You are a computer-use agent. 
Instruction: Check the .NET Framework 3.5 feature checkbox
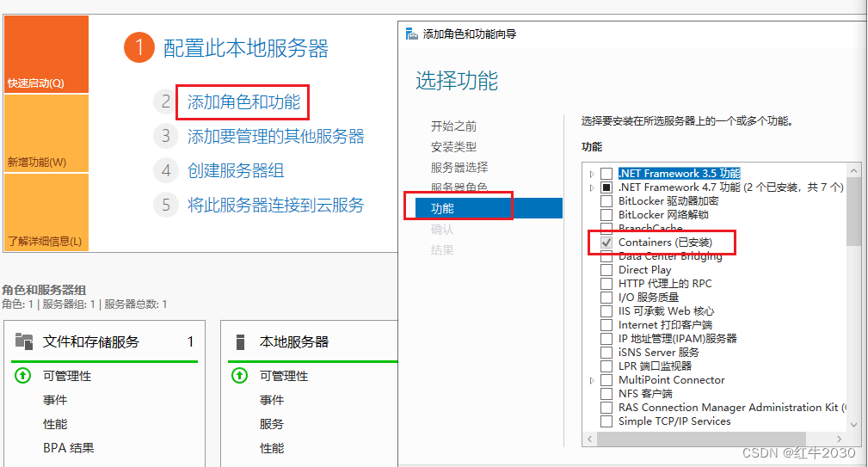[606, 174]
